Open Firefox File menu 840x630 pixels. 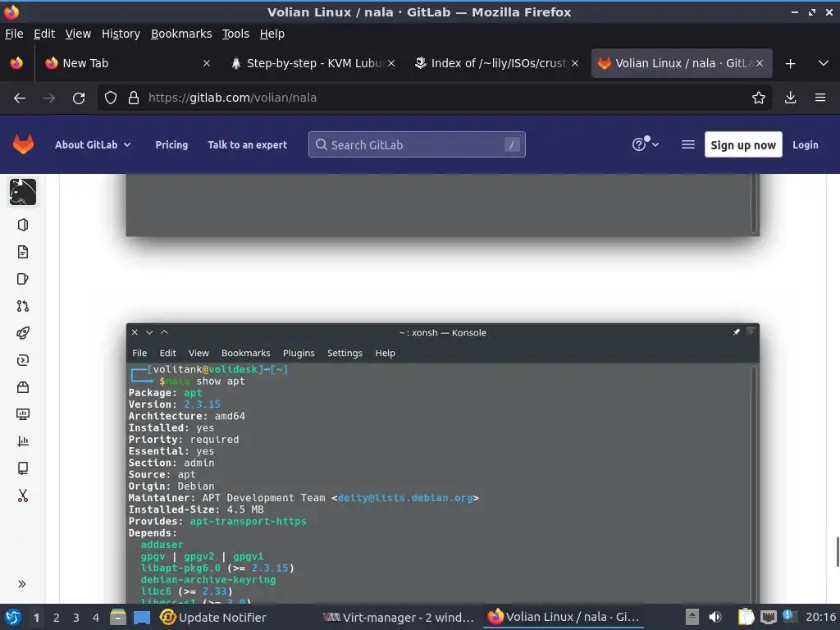coord(14,34)
